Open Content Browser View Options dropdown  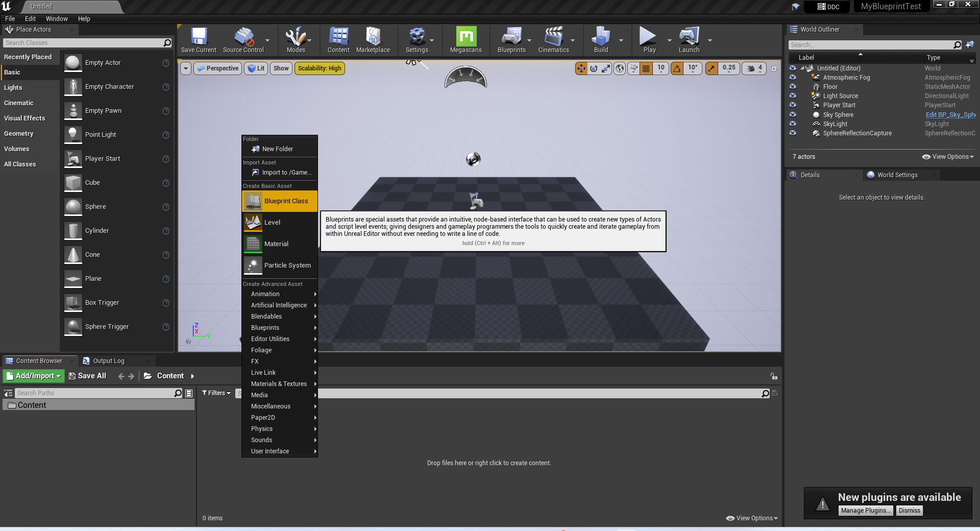pyautogui.click(x=752, y=518)
